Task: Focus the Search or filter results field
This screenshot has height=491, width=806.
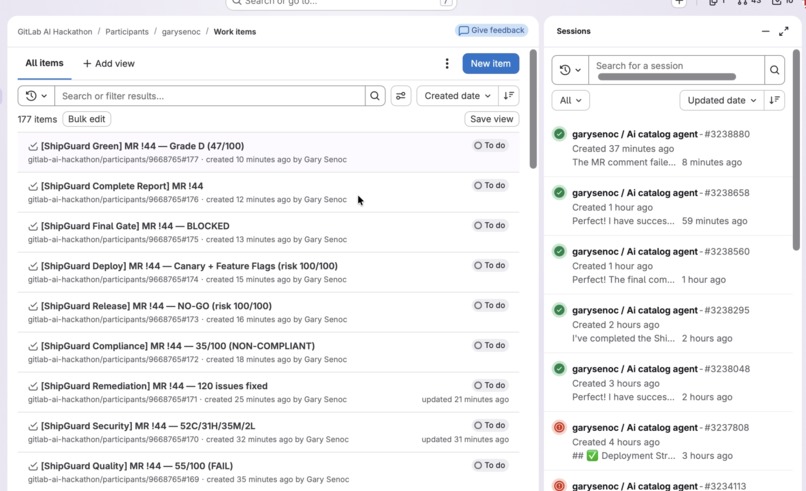Action: [x=210, y=96]
